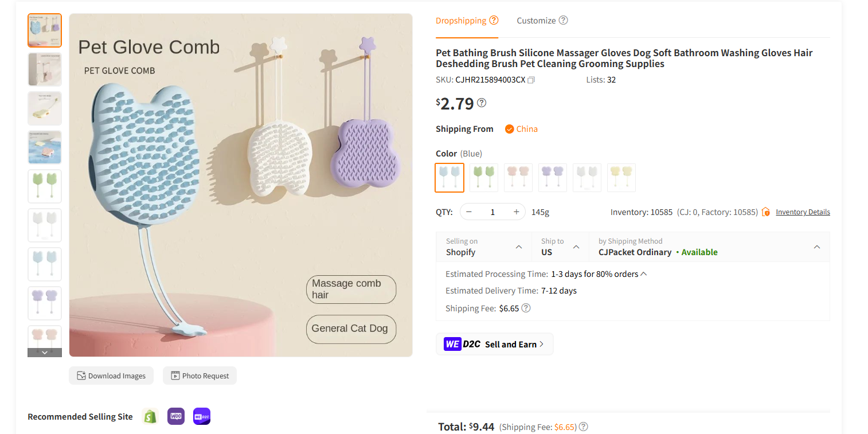Image resolution: width=868 pixels, height=434 pixels.
Task: Click the Customize help question mark icon
Action: (563, 20)
